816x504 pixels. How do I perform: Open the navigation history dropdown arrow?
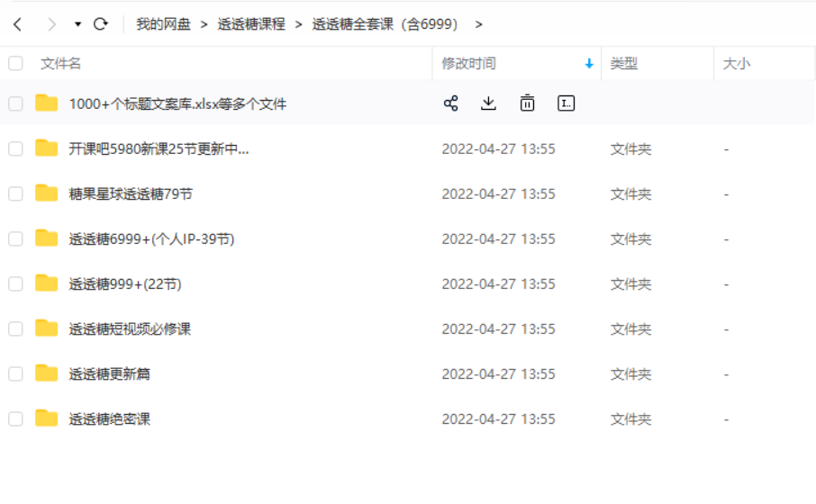(77, 24)
